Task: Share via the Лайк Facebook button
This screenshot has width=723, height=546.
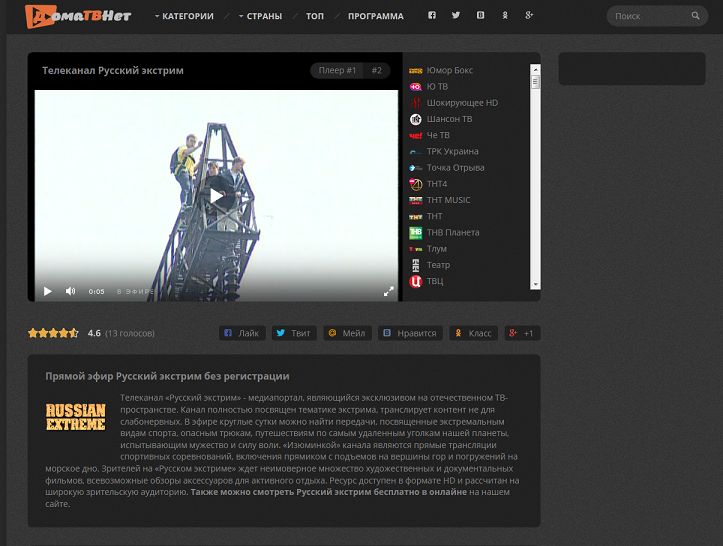Action: tap(242, 333)
